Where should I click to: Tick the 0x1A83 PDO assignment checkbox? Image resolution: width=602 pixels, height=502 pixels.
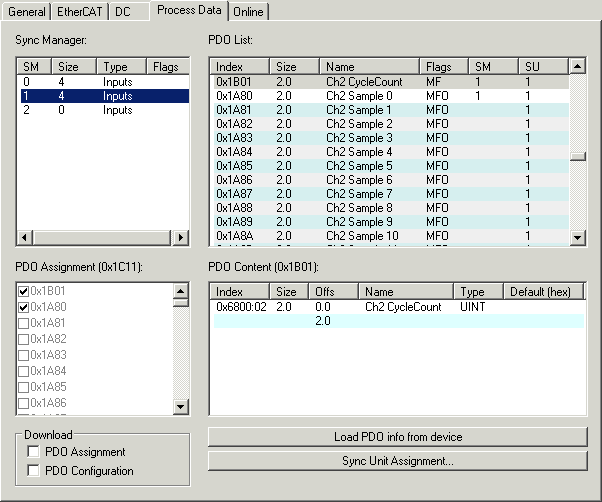[23, 355]
